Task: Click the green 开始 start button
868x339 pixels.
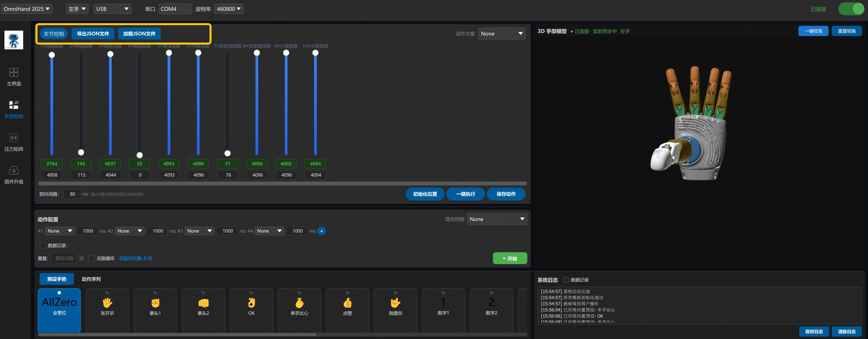Action: (x=510, y=258)
